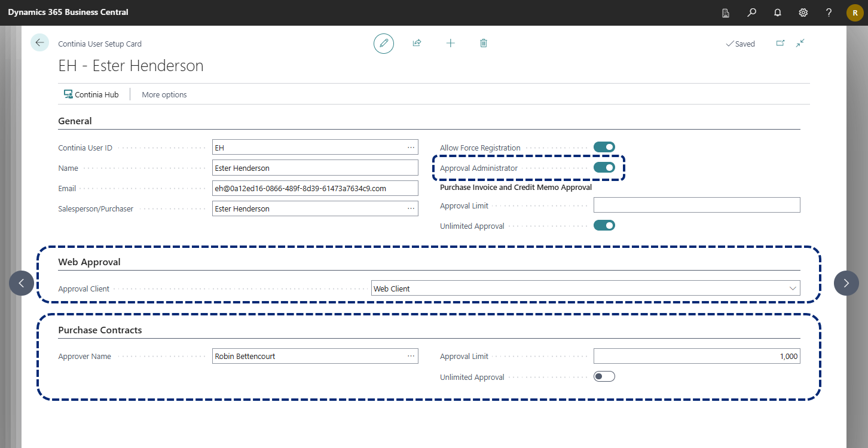Go to the next record arrow
Screen dimensions: 868x448
846,283
